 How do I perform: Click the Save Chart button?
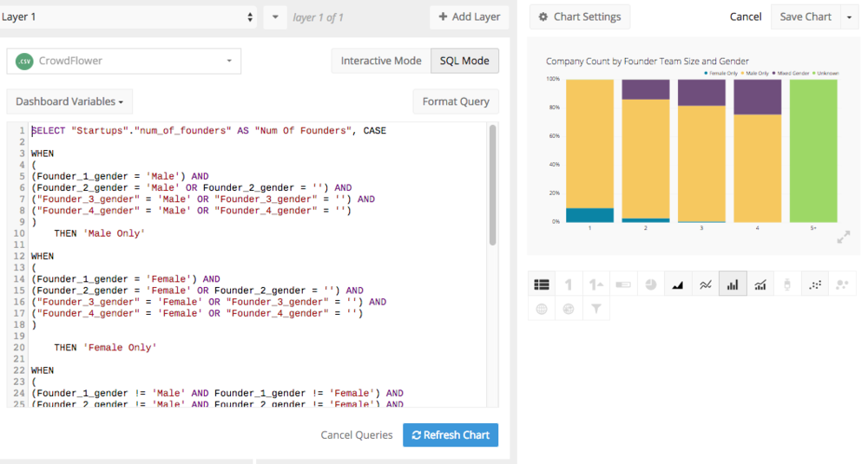tap(806, 16)
